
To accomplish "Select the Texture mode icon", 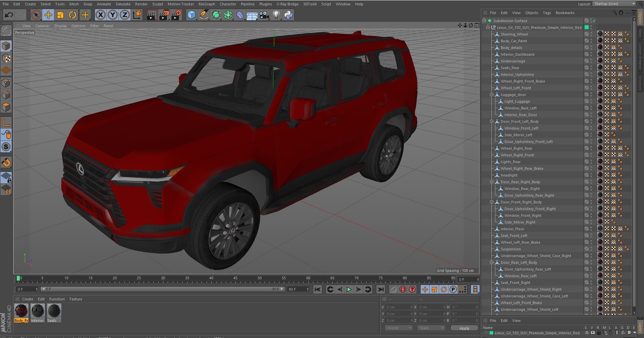I will (6, 58).
